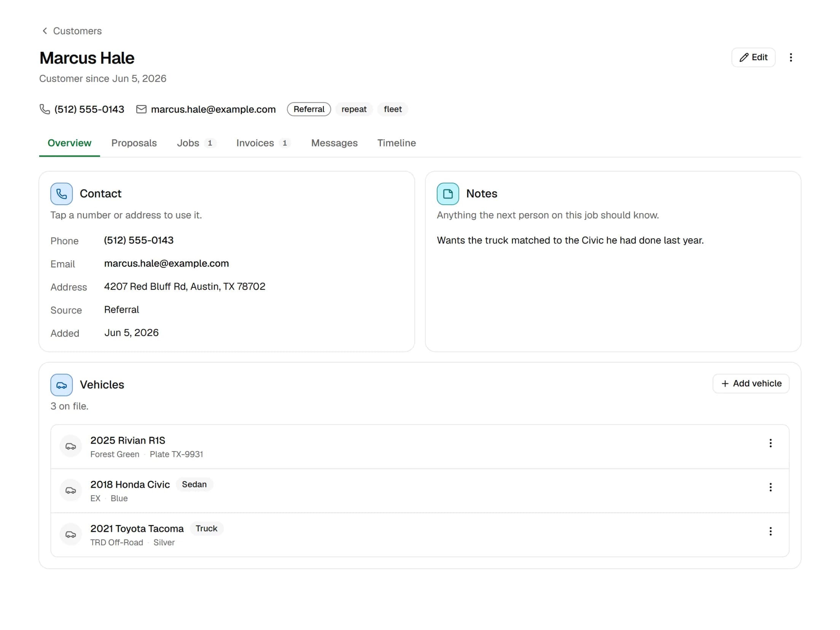840x630 pixels.
Task: Select the fleet tag
Action: click(393, 109)
